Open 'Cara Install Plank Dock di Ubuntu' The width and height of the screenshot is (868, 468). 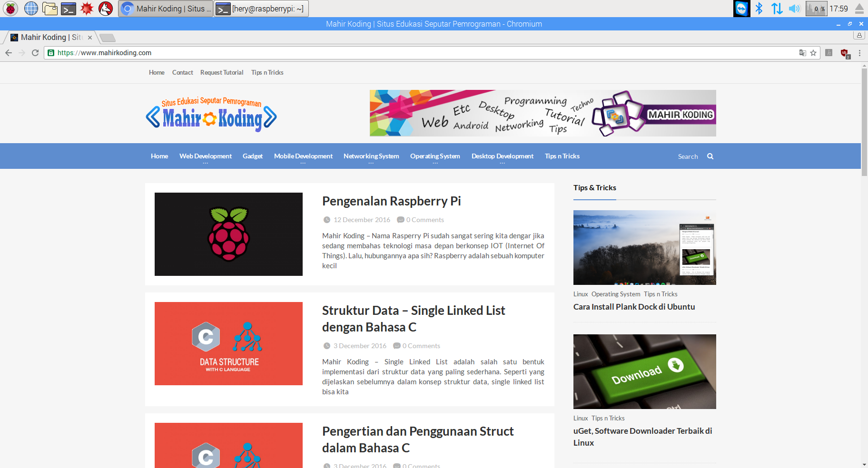click(634, 306)
